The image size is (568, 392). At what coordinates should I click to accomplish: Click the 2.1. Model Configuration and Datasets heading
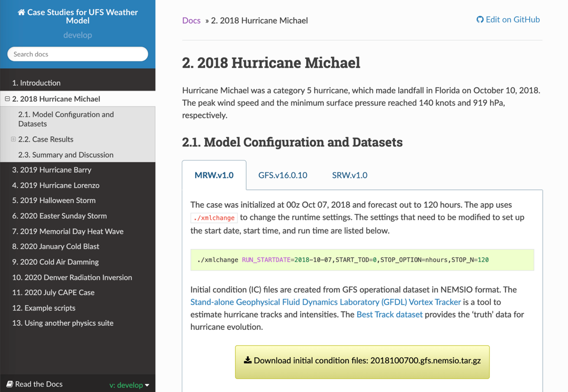pos(292,142)
